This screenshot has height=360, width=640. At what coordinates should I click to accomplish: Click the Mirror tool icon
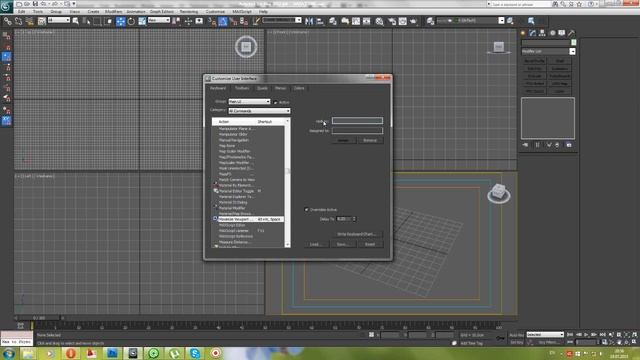[x=309, y=21]
